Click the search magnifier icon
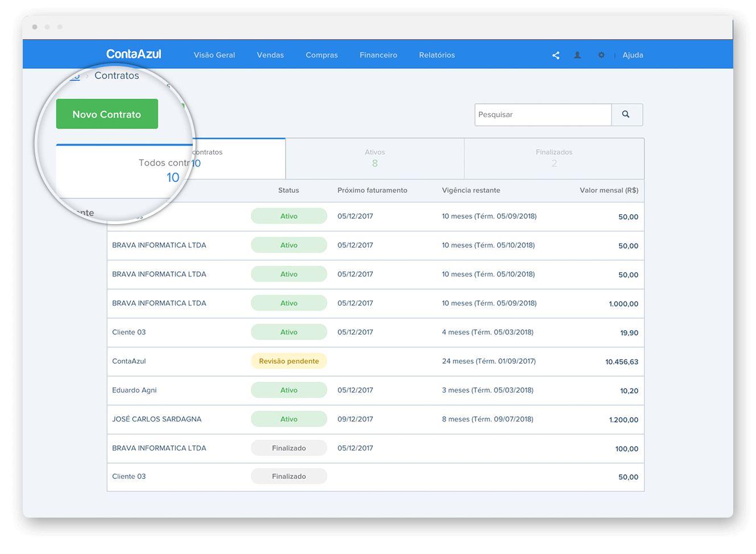Image resolution: width=756 pixels, height=554 pixels. pos(626,114)
